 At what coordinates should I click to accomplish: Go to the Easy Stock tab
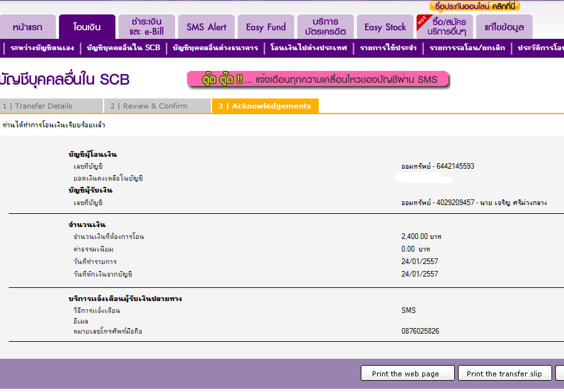click(x=385, y=26)
